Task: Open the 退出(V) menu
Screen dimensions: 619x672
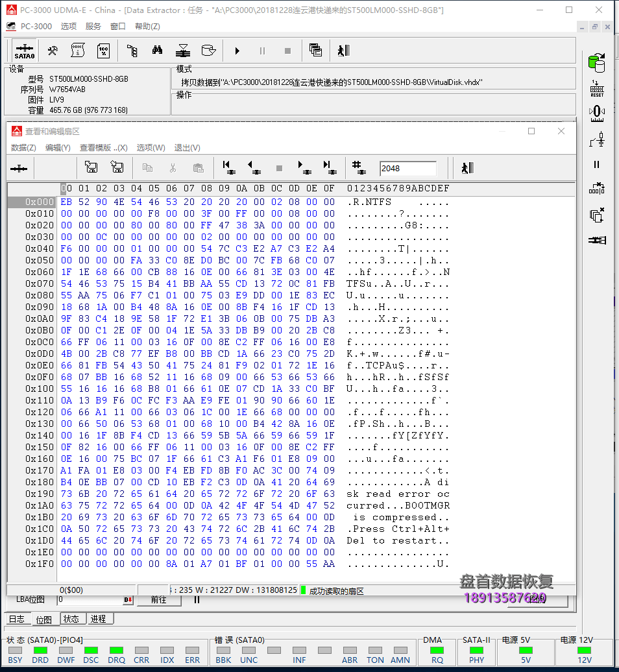Action: click(x=187, y=148)
